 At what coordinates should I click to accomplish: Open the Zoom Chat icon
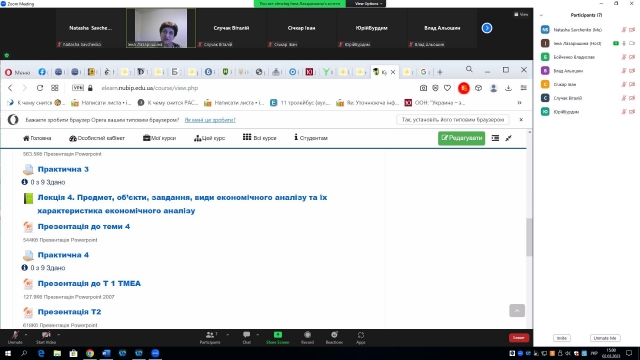pyautogui.click(x=247, y=335)
